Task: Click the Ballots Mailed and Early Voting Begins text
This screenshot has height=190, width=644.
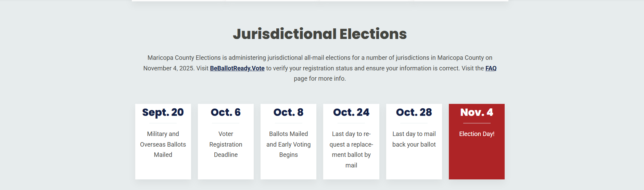Action: pyautogui.click(x=288, y=144)
